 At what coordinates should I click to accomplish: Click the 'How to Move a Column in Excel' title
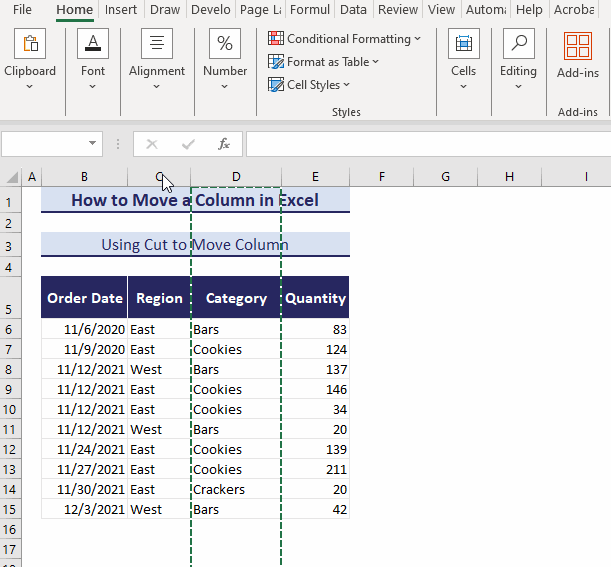coord(195,200)
